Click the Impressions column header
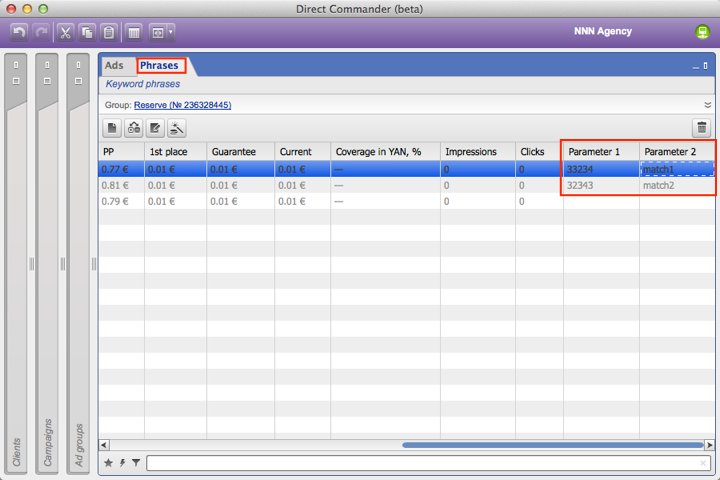This screenshot has width=720, height=480. click(x=478, y=152)
